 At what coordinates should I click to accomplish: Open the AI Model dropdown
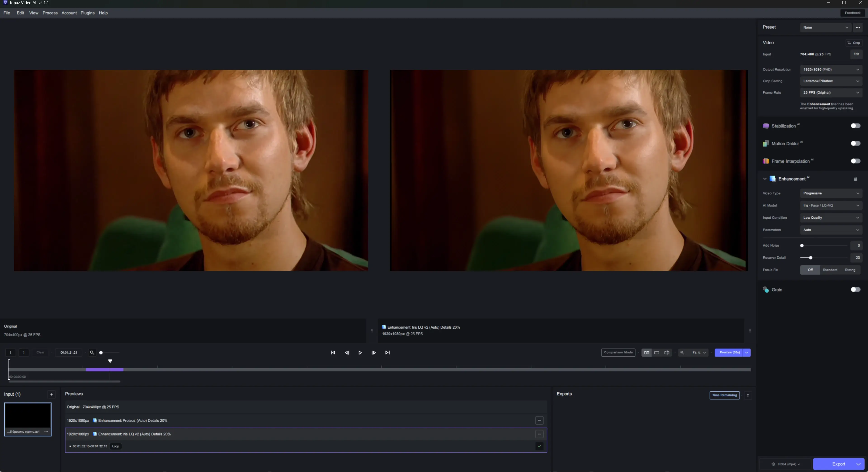831,206
